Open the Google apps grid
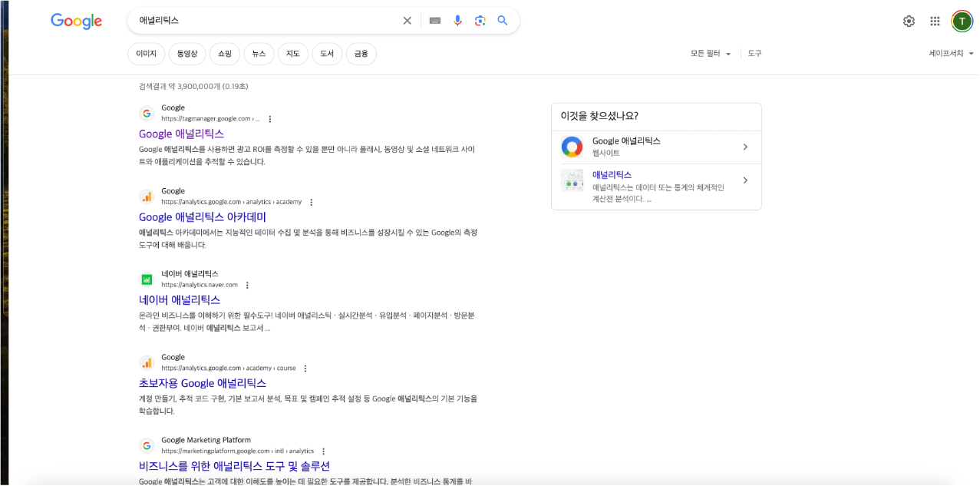The height and width of the screenshot is (486, 980). 935,21
